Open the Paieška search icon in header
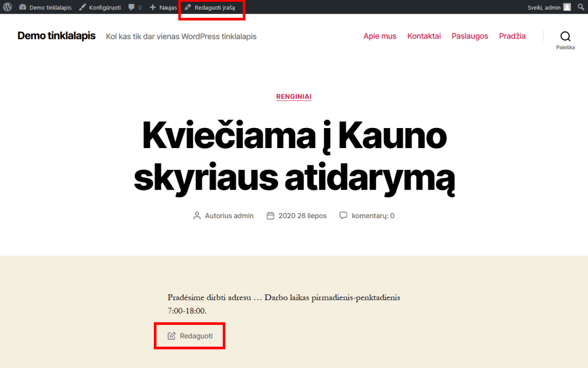Image resolution: width=588 pixels, height=368 pixels. point(565,36)
